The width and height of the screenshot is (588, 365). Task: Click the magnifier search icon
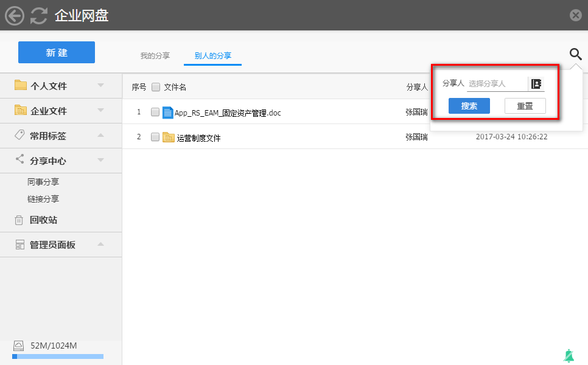[575, 54]
